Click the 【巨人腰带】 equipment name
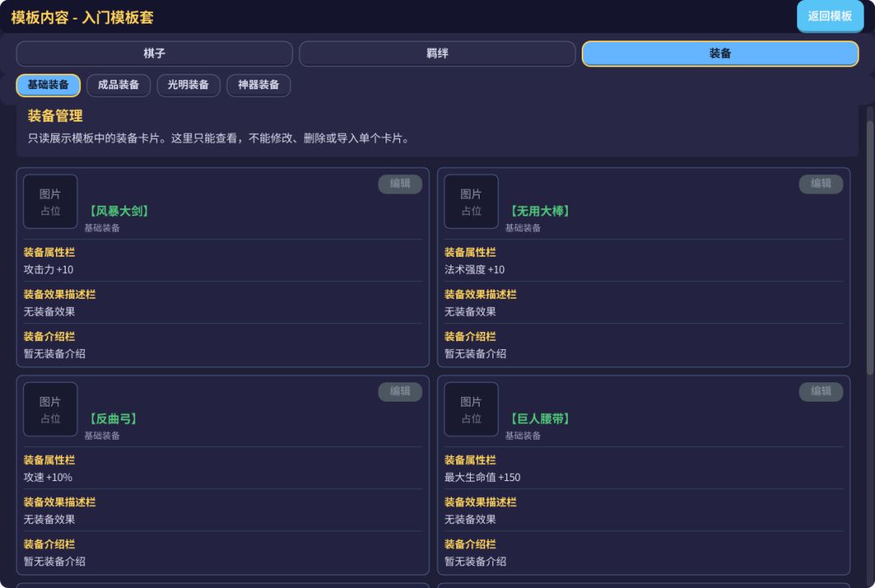Screen dimensions: 875x588 pos(540,419)
